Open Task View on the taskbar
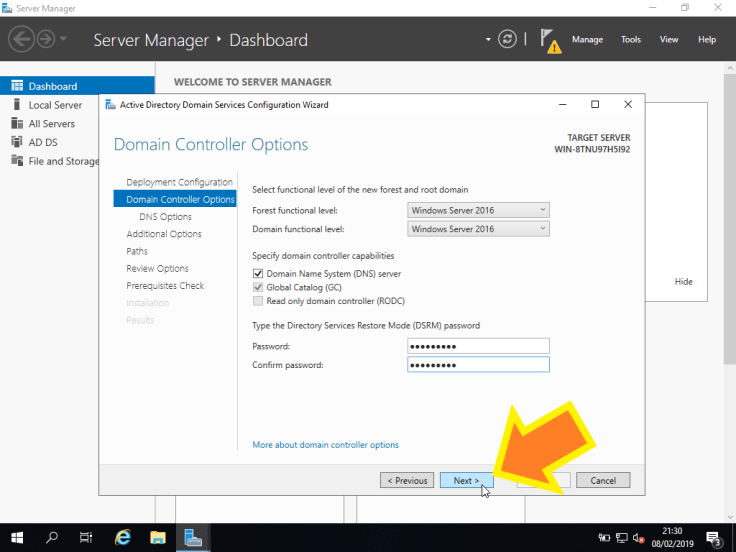The width and height of the screenshot is (736, 552). pos(86,537)
